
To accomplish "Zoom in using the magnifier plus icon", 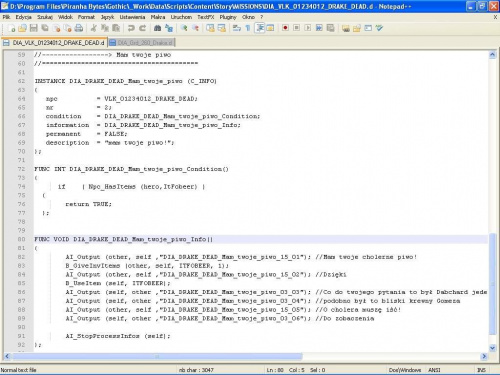I will [x=184, y=28].
